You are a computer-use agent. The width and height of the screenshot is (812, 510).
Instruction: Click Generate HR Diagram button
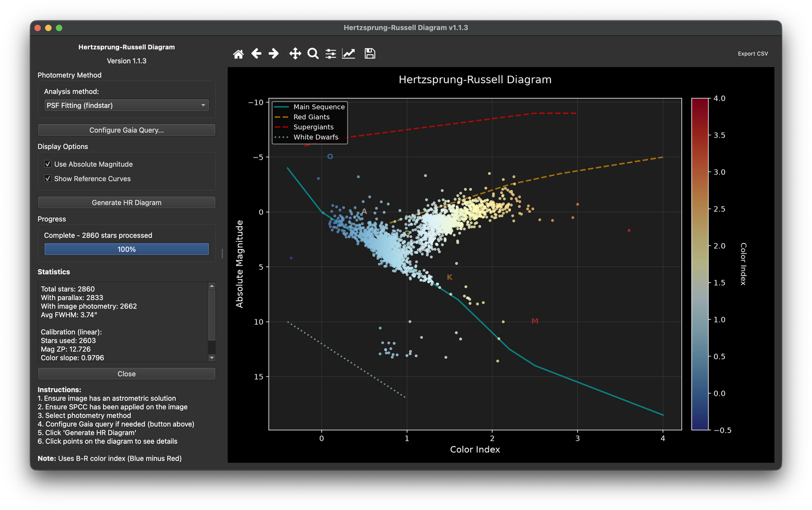127,202
